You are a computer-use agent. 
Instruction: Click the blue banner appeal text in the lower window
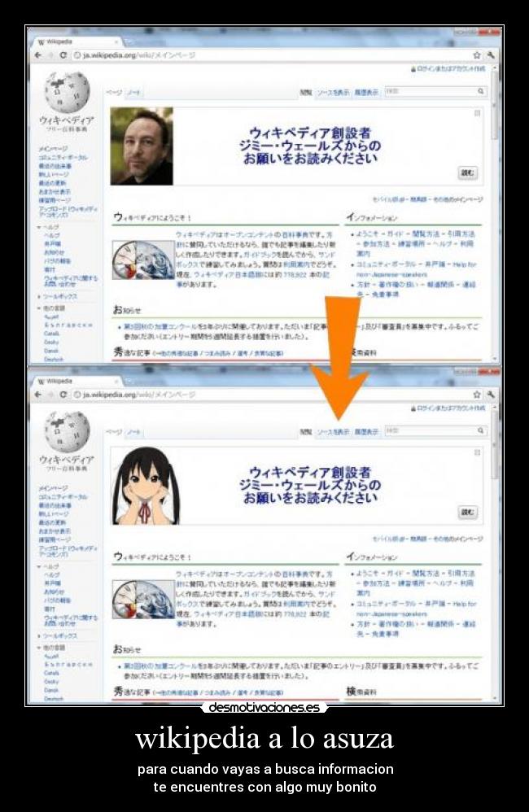(x=310, y=485)
